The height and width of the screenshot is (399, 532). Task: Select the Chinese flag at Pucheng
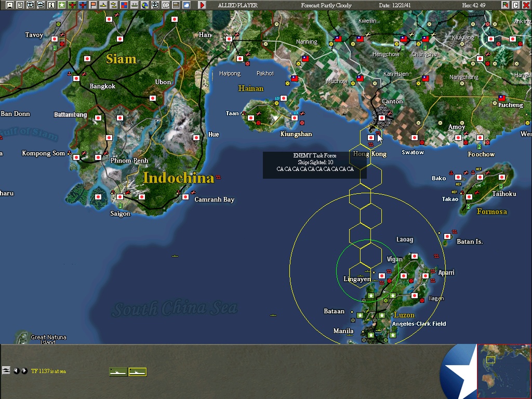pyautogui.click(x=502, y=98)
